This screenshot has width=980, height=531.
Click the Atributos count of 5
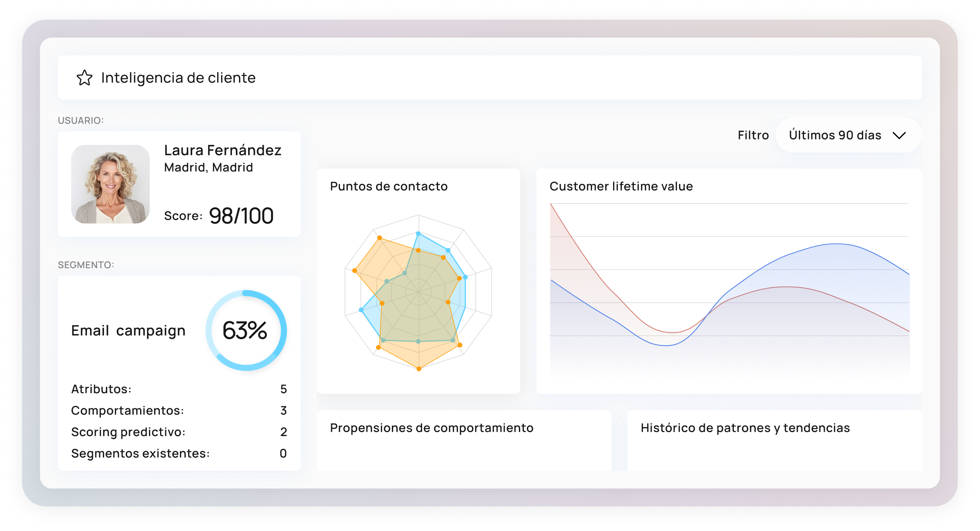coord(284,389)
